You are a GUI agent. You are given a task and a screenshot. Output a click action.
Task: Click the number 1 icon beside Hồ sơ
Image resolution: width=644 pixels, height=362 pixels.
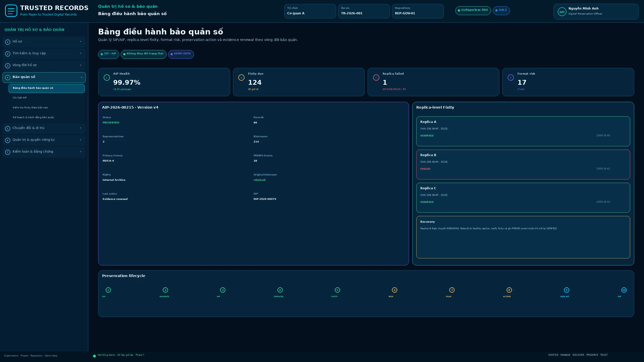click(x=8, y=42)
